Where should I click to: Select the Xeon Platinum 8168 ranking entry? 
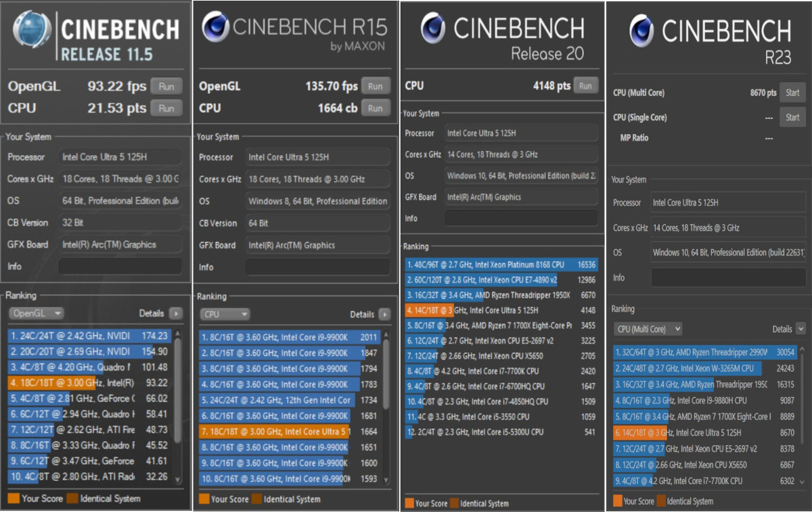coord(501,264)
